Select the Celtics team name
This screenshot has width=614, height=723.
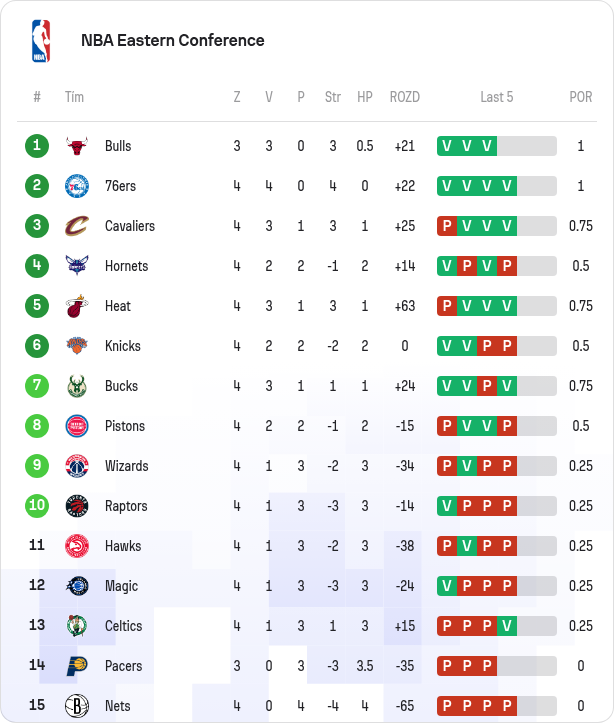click(x=124, y=626)
